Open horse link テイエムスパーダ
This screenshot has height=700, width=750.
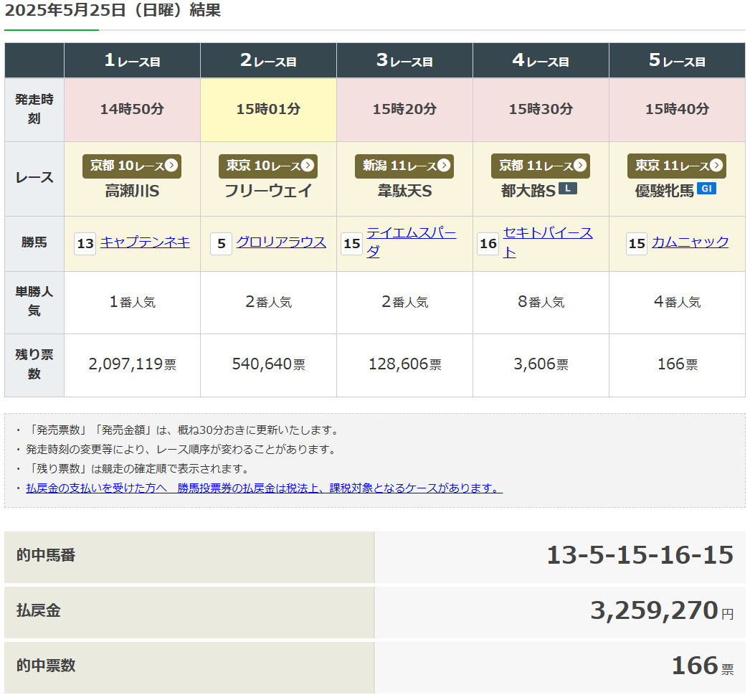(412, 242)
